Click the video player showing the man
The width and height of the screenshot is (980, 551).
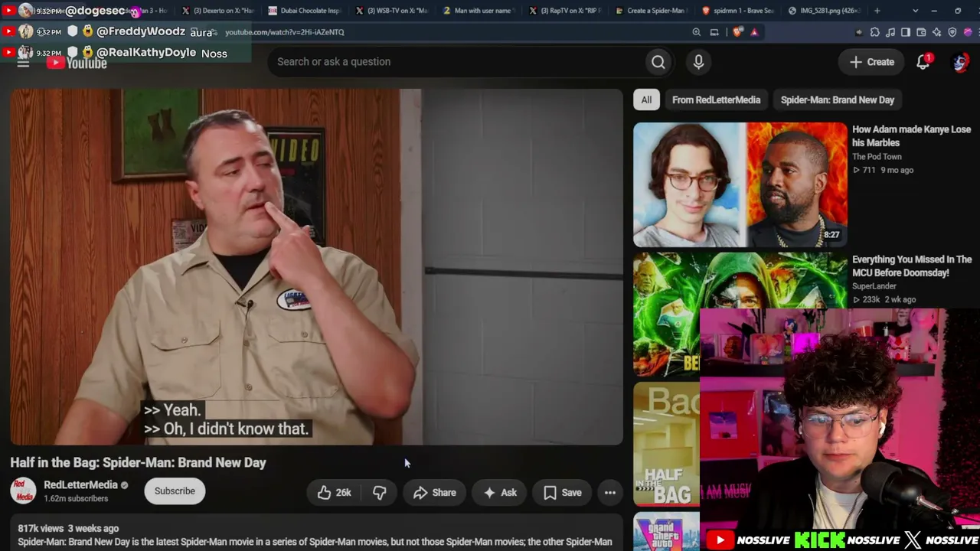click(x=316, y=267)
